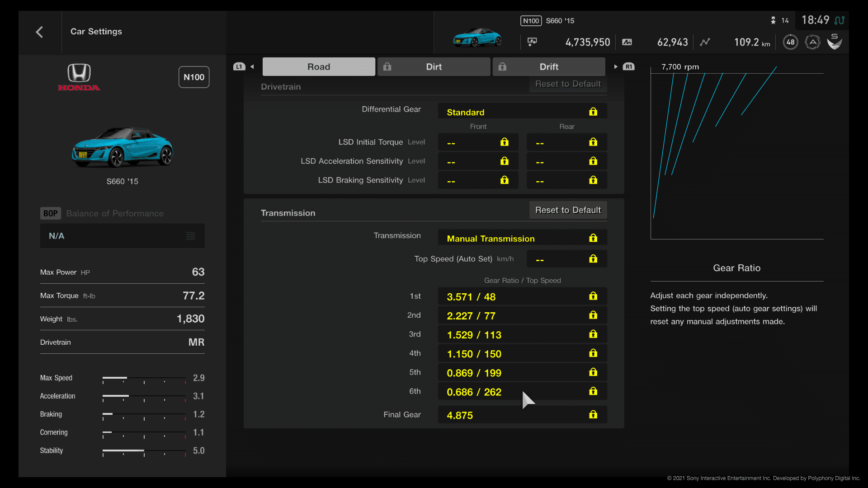
Task: Click the Braking rating bar
Action: [x=144, y=415]
